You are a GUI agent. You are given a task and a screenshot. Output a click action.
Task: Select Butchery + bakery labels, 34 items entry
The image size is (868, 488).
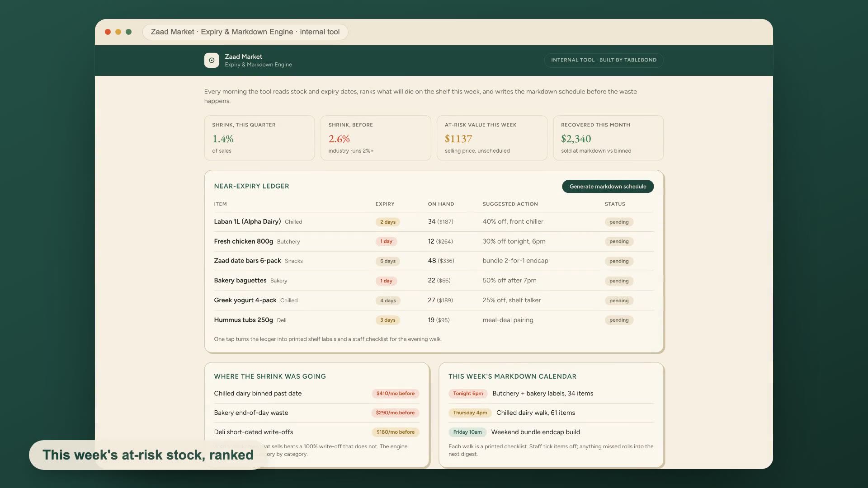(542, 394)
